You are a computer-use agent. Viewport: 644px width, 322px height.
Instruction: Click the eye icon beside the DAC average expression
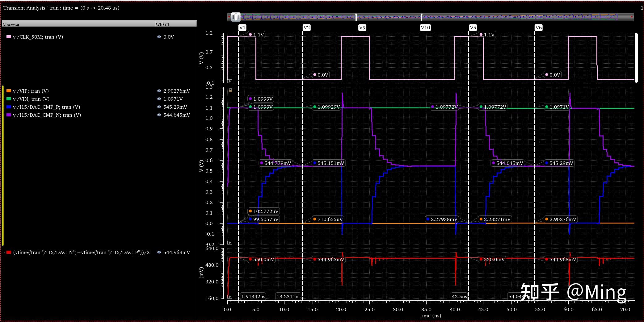click(x=159, y=252)
